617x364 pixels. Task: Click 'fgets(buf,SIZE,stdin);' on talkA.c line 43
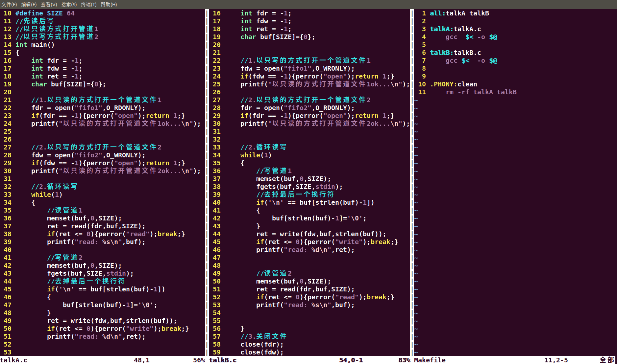click(x=90, y=273)
